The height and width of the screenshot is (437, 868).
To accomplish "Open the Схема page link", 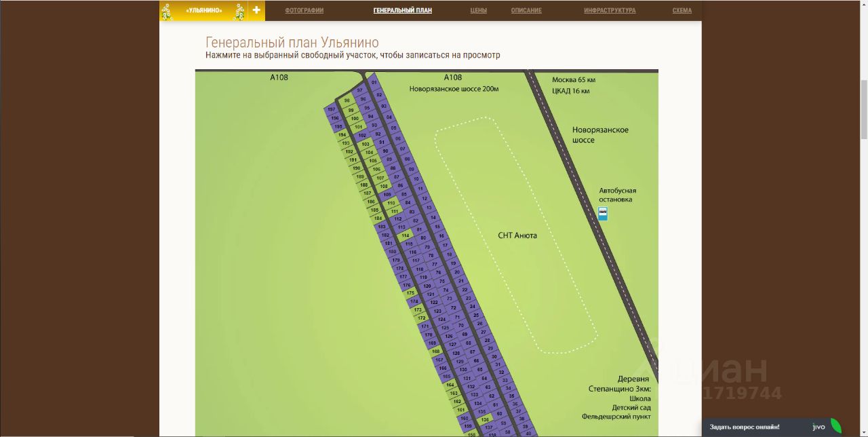I will [682, 11].
